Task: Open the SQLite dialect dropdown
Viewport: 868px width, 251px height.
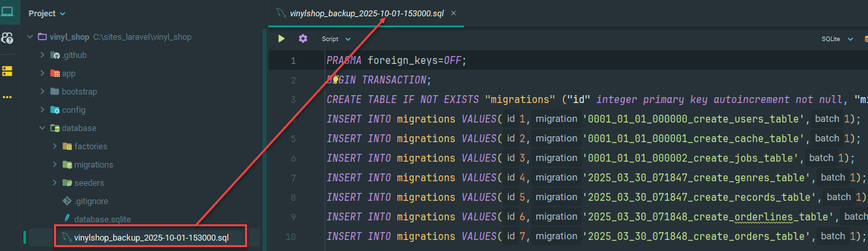Action: pos(837,39)
